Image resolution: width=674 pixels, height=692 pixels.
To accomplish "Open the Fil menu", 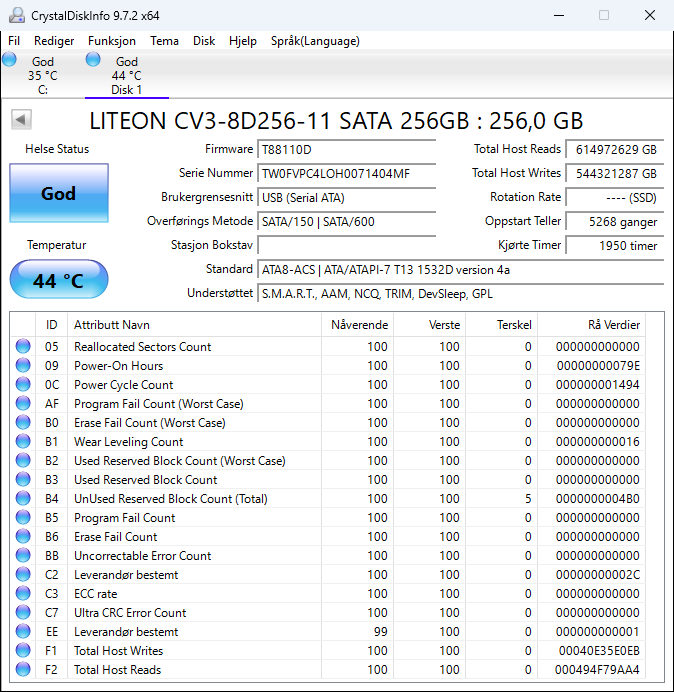I will [14, 41].
